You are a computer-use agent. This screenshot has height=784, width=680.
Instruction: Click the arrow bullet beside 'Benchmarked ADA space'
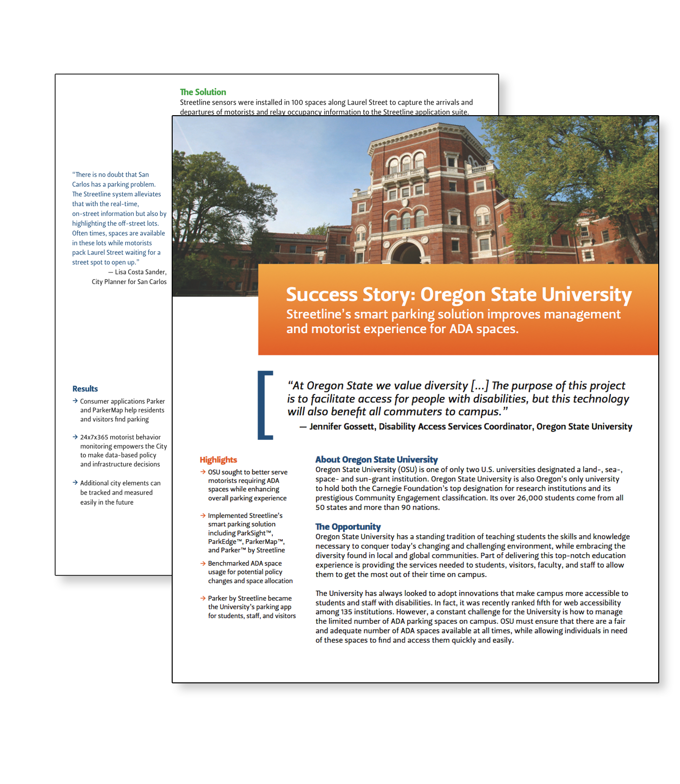pos(203,563)
